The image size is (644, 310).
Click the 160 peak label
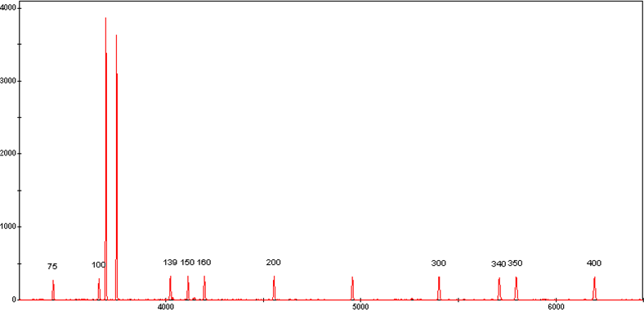pyautogui.click(x=203, y=263)
